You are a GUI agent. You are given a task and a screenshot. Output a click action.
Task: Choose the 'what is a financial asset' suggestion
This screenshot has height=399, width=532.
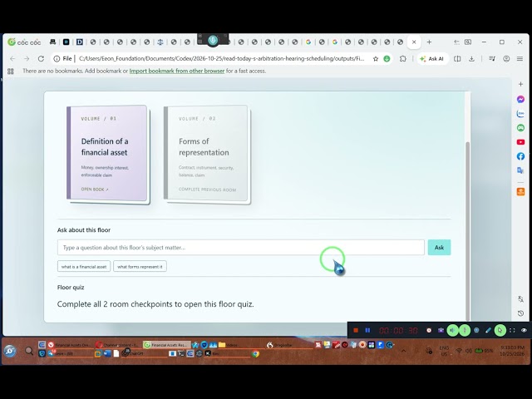tap(84, 267)
